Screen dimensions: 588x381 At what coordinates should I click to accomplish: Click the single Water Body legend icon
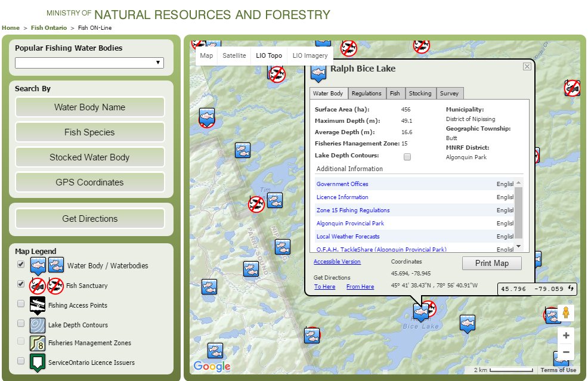(38, 267)
